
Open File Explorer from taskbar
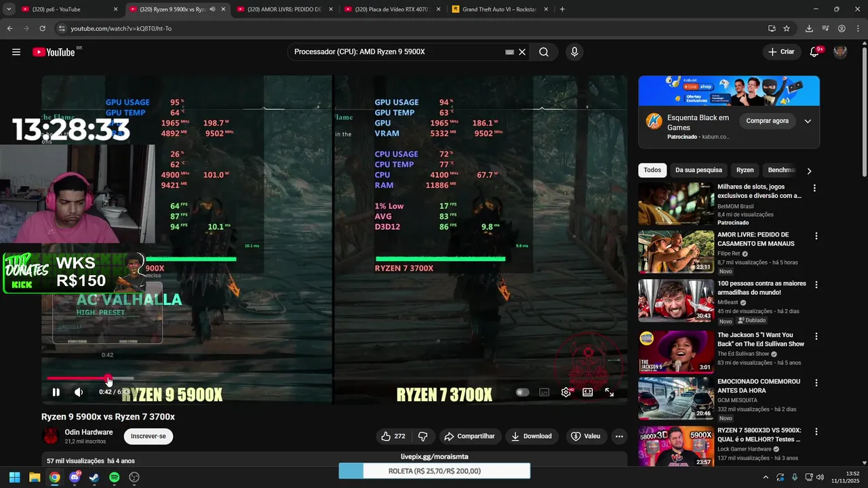[x=35, y=477]
